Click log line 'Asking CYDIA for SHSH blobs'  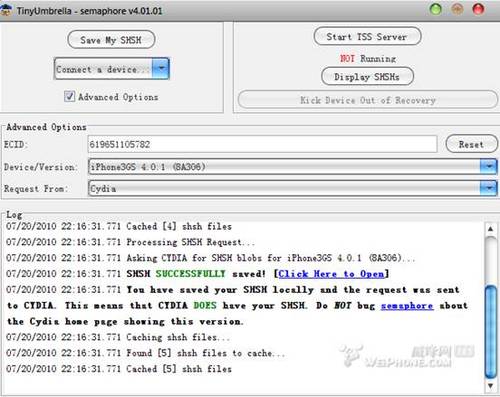[x=210, y=258]
